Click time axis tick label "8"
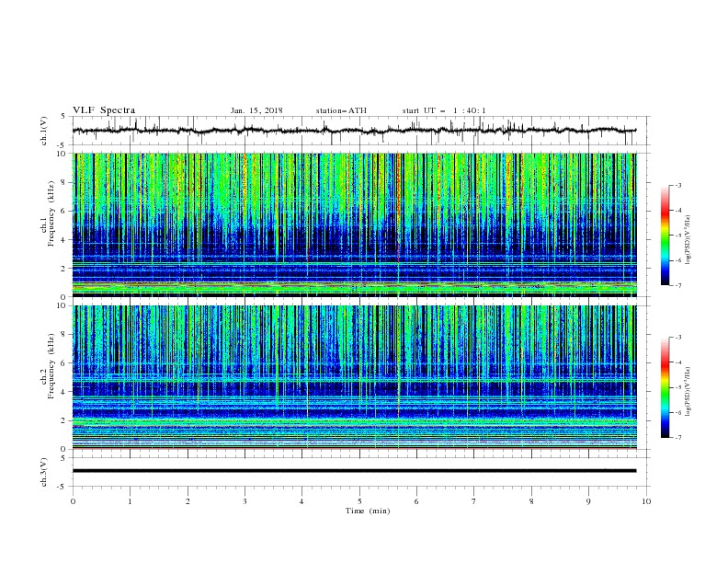Viewport: 728px width, 563px height. pyautogui.click(x=531, y=501)
